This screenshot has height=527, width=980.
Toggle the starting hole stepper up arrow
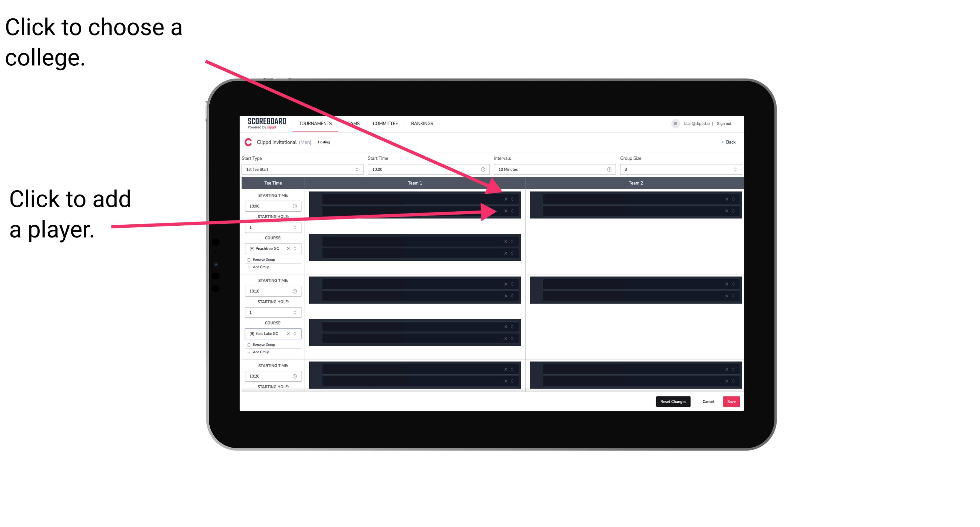[295, 226]
